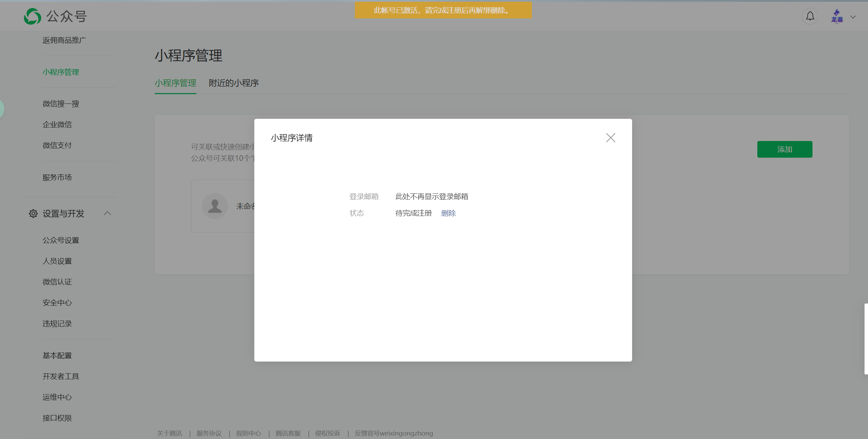Click the mini program avatar thumbnail

pyautogui.click(x=215, y=206)
